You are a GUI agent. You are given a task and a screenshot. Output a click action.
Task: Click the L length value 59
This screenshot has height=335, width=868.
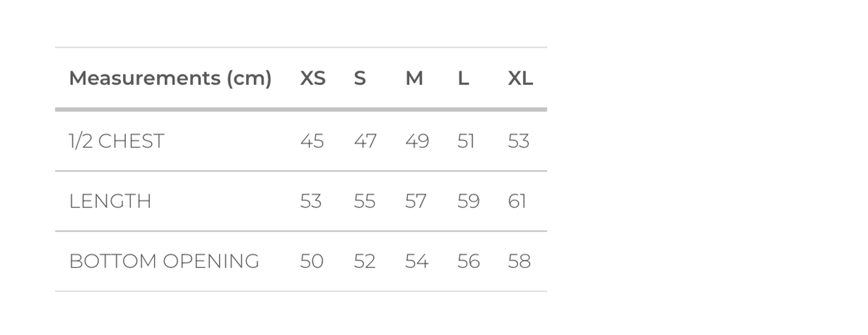468,201
